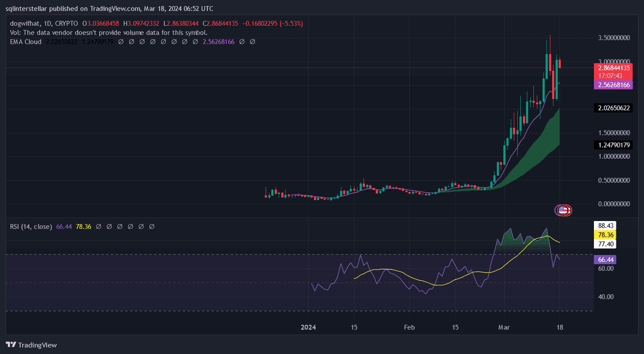This screenshot has height=354, width=644.
Task: Click the yellow 78.36 RSI axis label
Action: tap(605, 235)
